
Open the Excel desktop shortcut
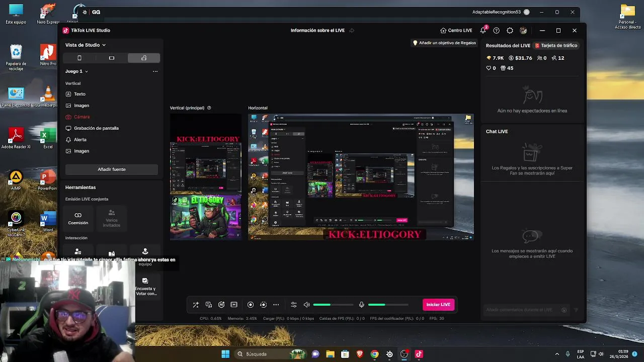click(48, 139)
